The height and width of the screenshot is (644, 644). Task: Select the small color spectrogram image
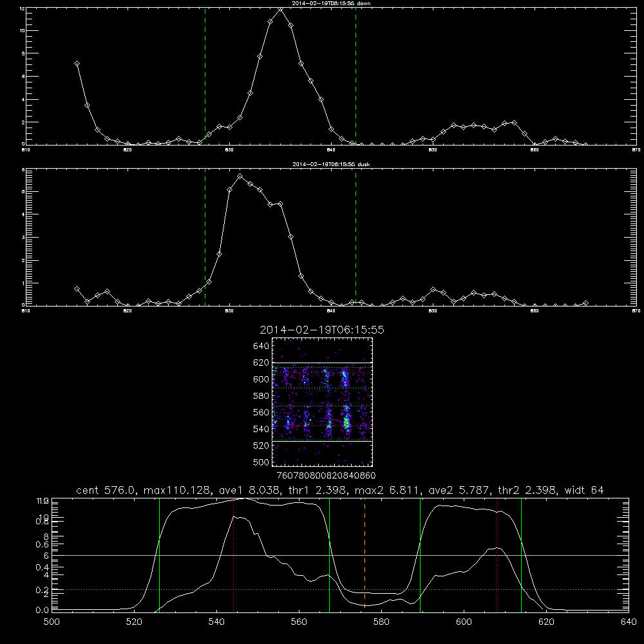(323, 402)
